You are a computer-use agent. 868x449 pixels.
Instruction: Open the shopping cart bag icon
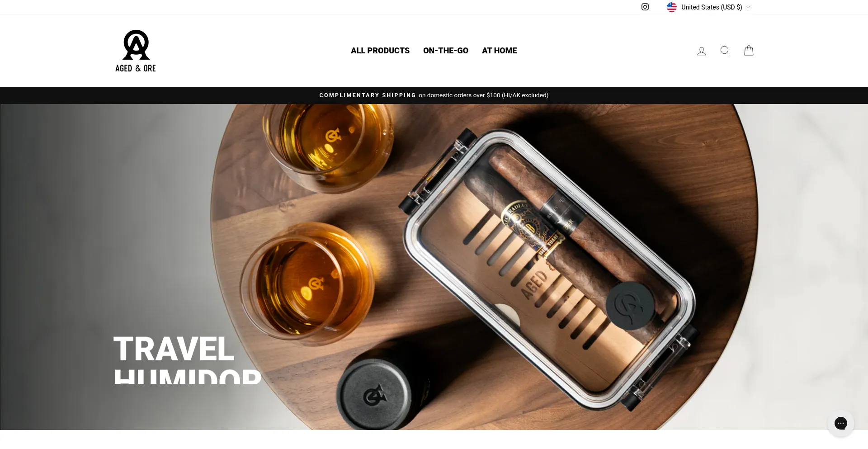point(749,50)
